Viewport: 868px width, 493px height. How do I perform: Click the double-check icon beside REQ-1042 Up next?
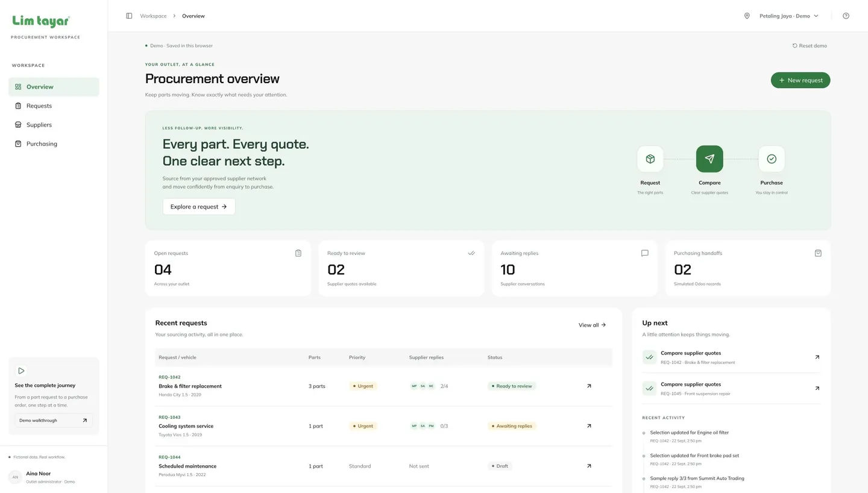pos(649,357)
